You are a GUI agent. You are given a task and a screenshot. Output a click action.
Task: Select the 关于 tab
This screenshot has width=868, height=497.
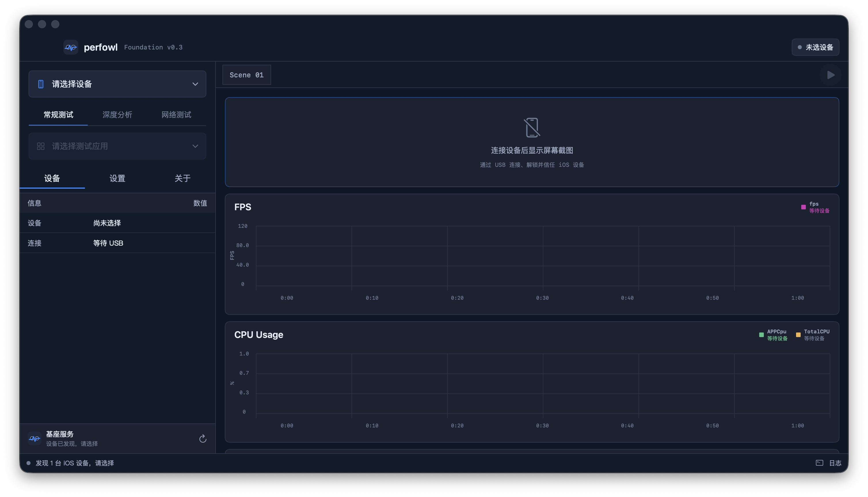coord(182,178)
